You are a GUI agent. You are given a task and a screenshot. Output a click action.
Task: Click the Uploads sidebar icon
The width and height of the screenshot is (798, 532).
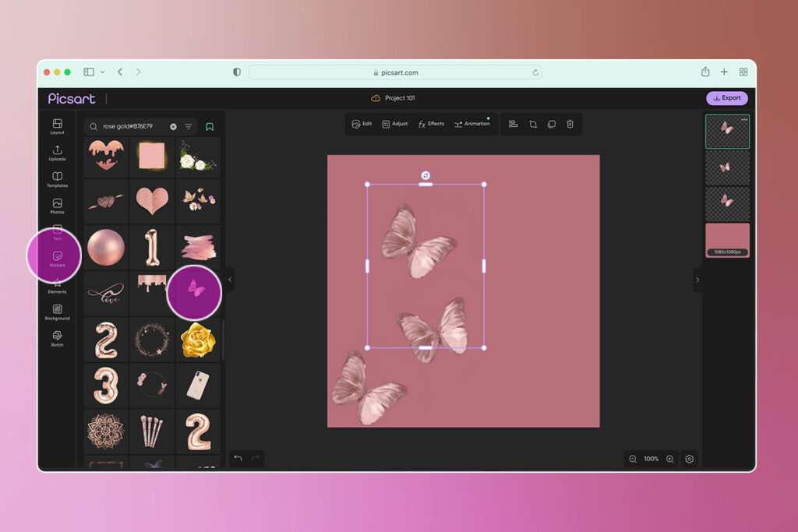coord(57,152)
